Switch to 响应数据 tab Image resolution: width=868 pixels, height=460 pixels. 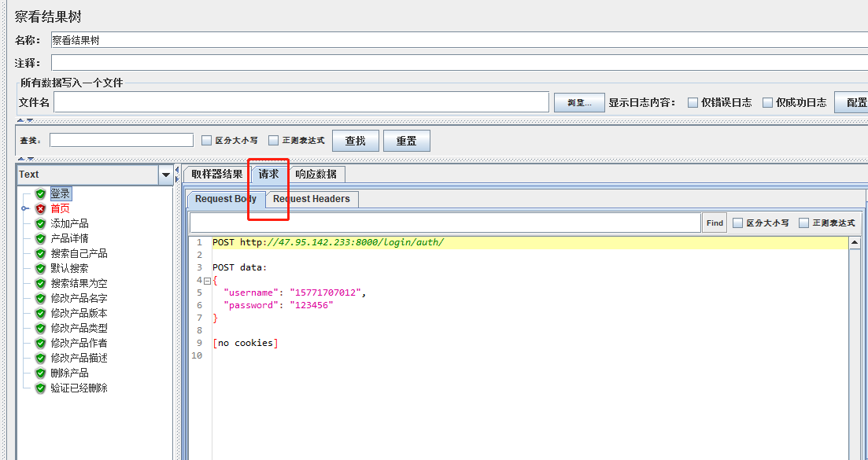pos(316,174)
